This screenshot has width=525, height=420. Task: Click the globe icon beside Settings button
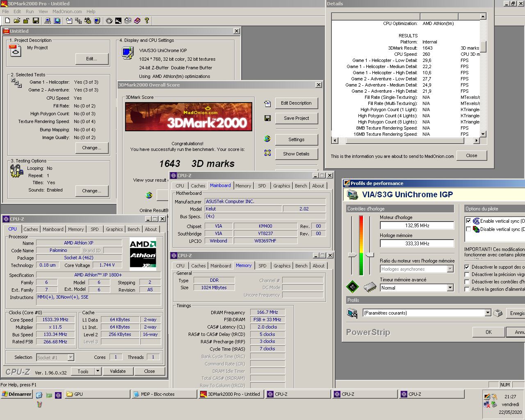coord(267,139)
